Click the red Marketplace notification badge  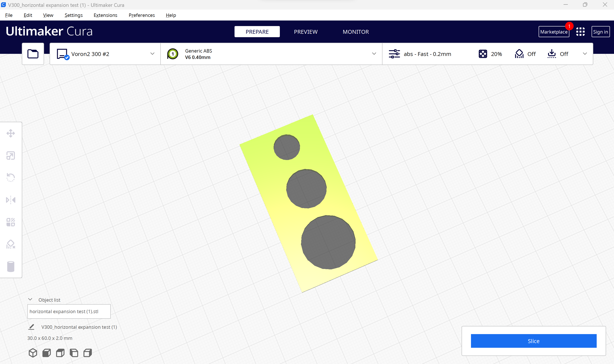pos(569,26)
